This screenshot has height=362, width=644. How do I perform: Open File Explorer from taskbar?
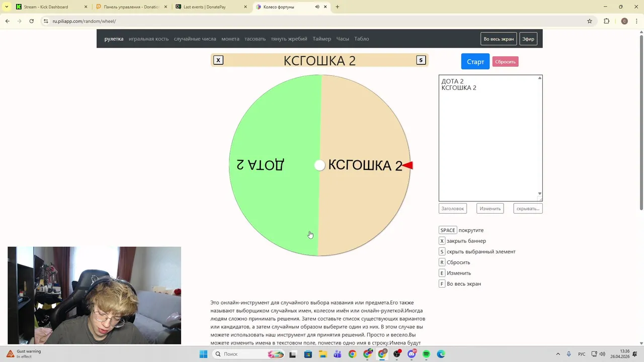(323, 354)
